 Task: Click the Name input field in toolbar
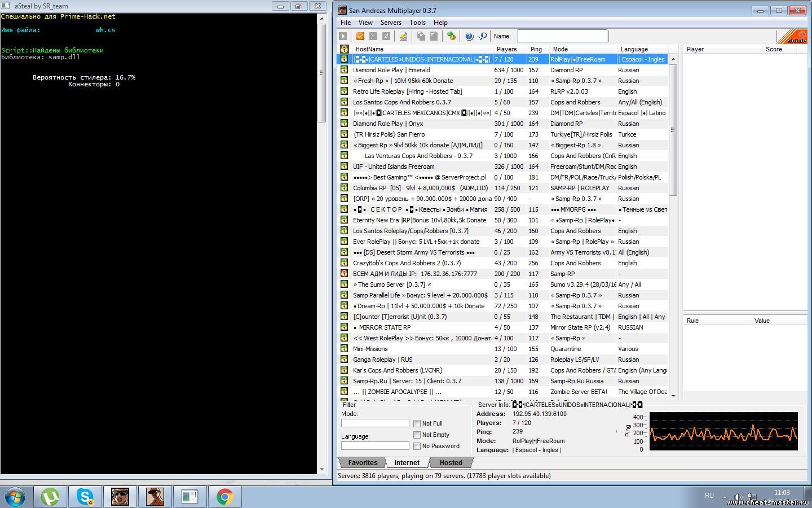tap(562, 36)
